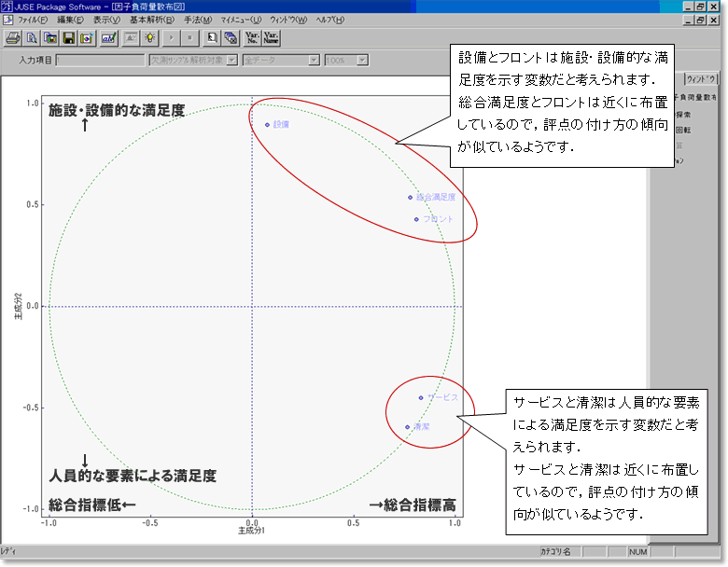Switch to the ウィンドウ tab in the side panel
Image resolution: width=728 pixels, height=567 pixels.
[x=701, y=79]
